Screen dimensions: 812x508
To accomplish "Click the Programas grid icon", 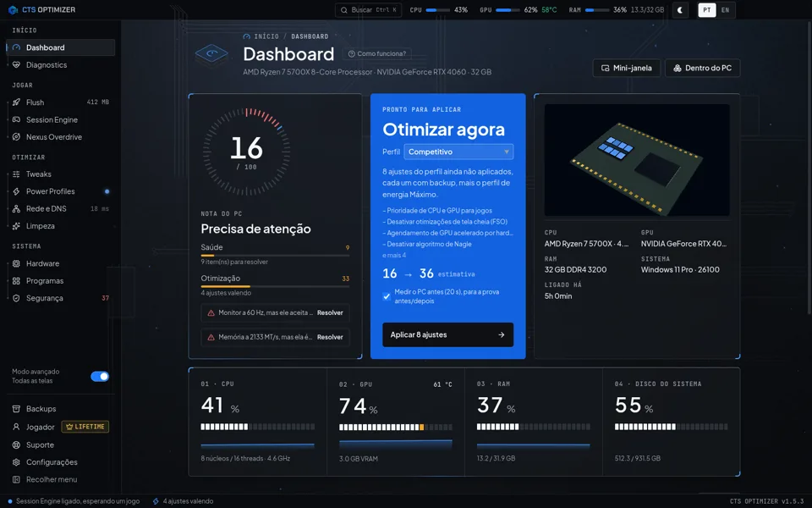I will pos(16,281).
